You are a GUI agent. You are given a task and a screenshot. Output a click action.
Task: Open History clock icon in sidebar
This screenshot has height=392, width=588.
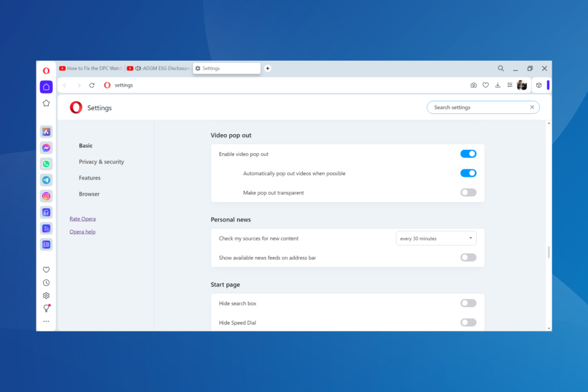(46, 282)
